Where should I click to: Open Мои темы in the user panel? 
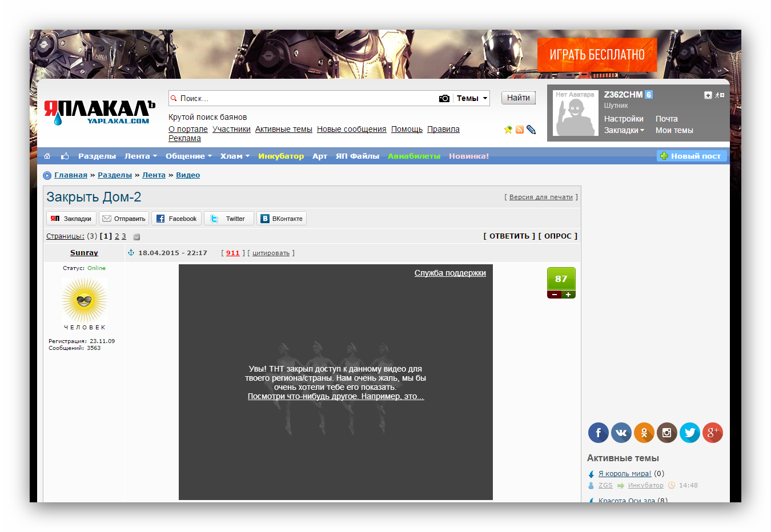click(674, 130)
